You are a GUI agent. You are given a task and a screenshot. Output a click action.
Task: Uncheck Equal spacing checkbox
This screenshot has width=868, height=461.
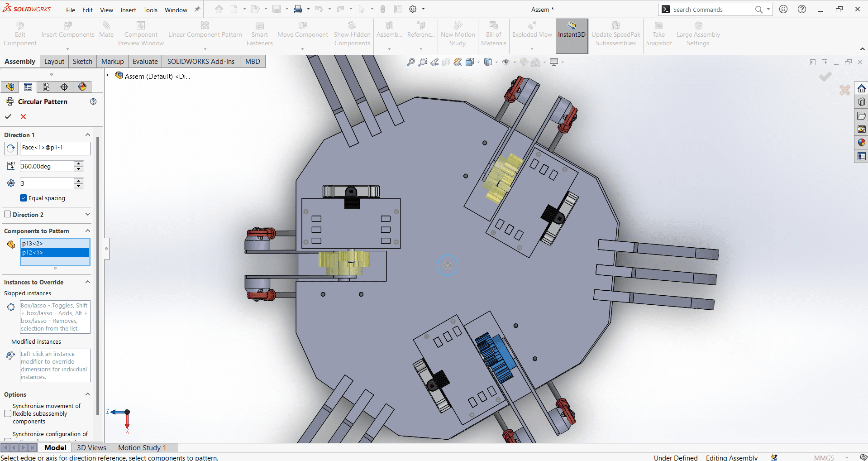point(24,198)
